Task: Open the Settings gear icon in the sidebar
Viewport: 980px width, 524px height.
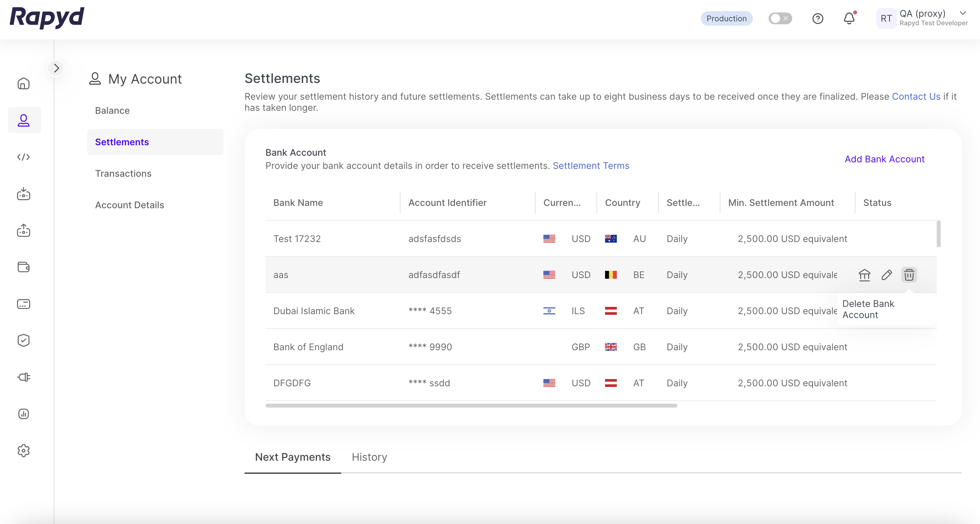Action: (x=24, y=451)
